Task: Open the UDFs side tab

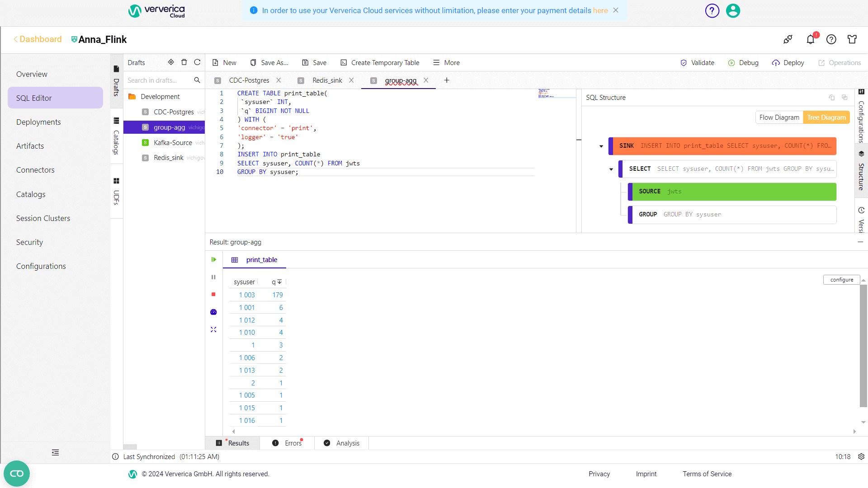Action: pos(116,192)
